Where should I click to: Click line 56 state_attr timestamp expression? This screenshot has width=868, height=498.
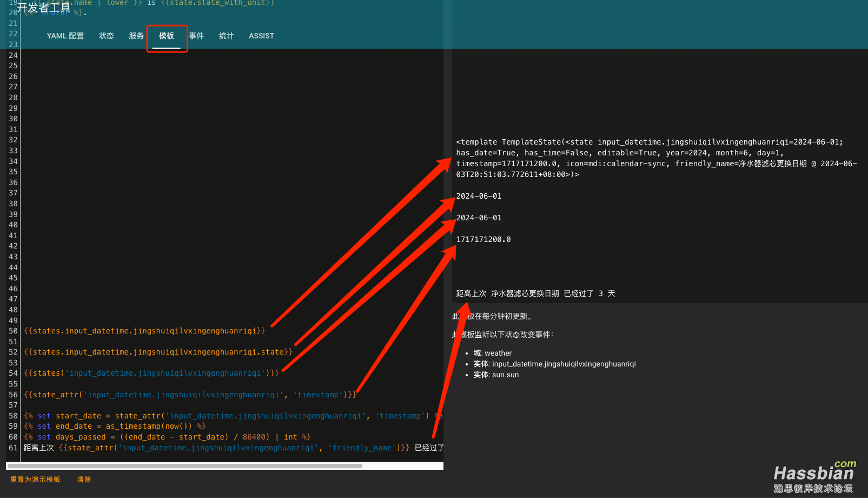(190, 395)
